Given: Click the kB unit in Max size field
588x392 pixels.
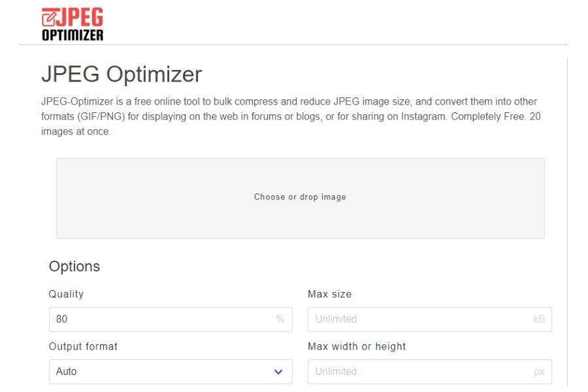Looking at the screenshot, I should [539, 319].
